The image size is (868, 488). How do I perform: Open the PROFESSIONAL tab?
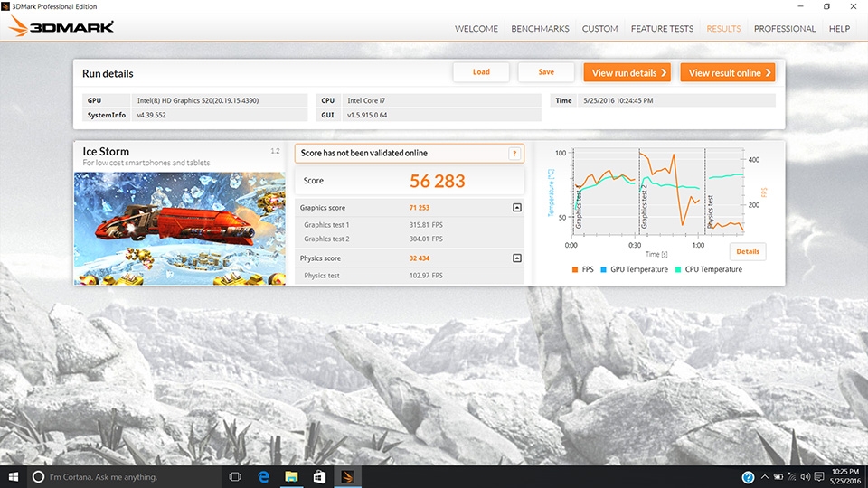click(785, 29)
